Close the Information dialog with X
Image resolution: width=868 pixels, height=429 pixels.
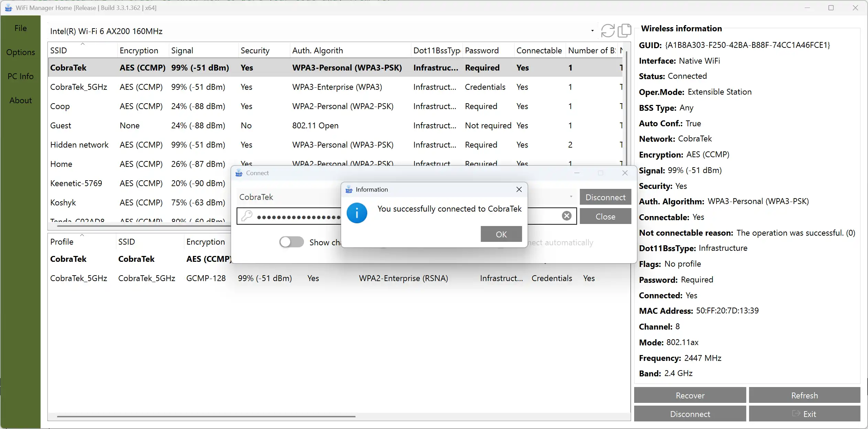[519, 189]
